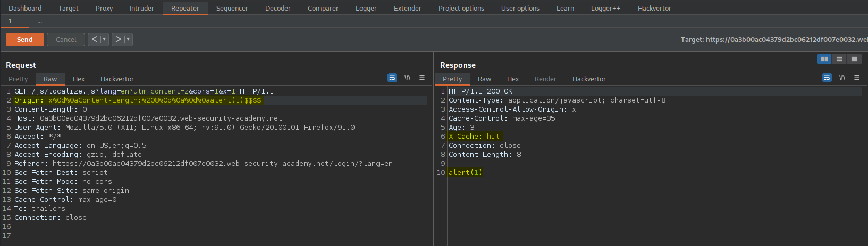Switch request view to Hex
868x246 pixels.
[x=79, y=79]
